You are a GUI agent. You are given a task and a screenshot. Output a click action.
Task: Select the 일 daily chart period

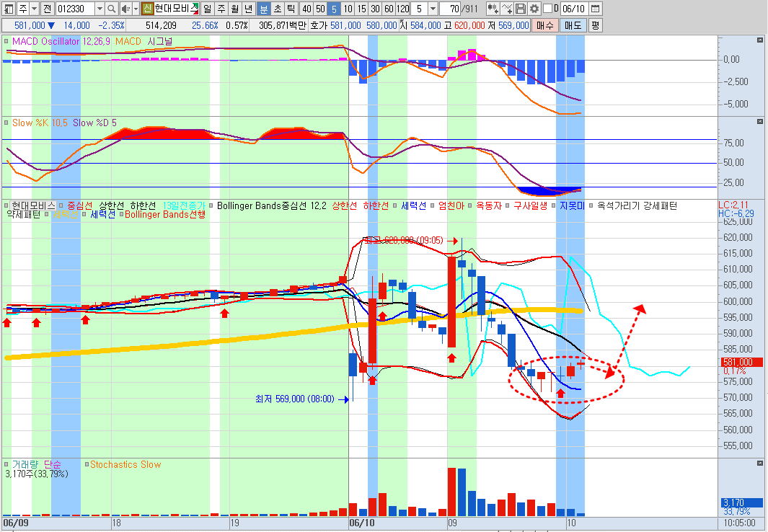(207, 9)
